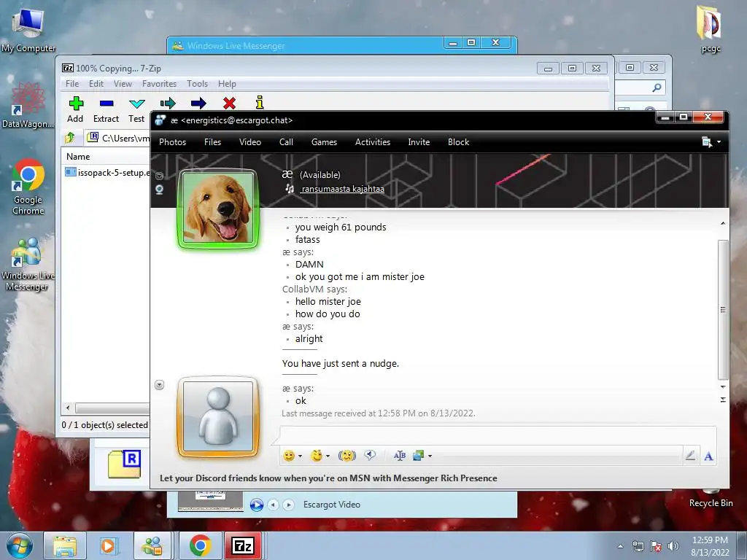Open the Video menu in chat window
Viewport: 747px width, 560px height.
[x=250, y=142]
